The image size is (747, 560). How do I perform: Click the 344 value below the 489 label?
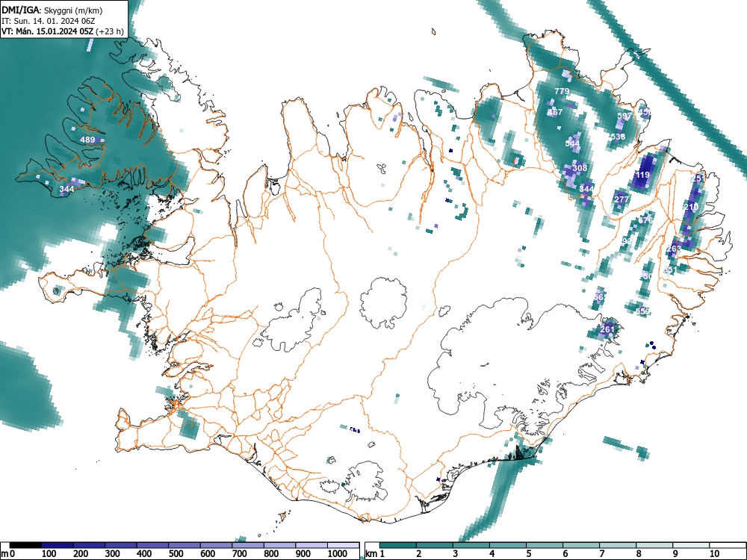tap(66, 189)
